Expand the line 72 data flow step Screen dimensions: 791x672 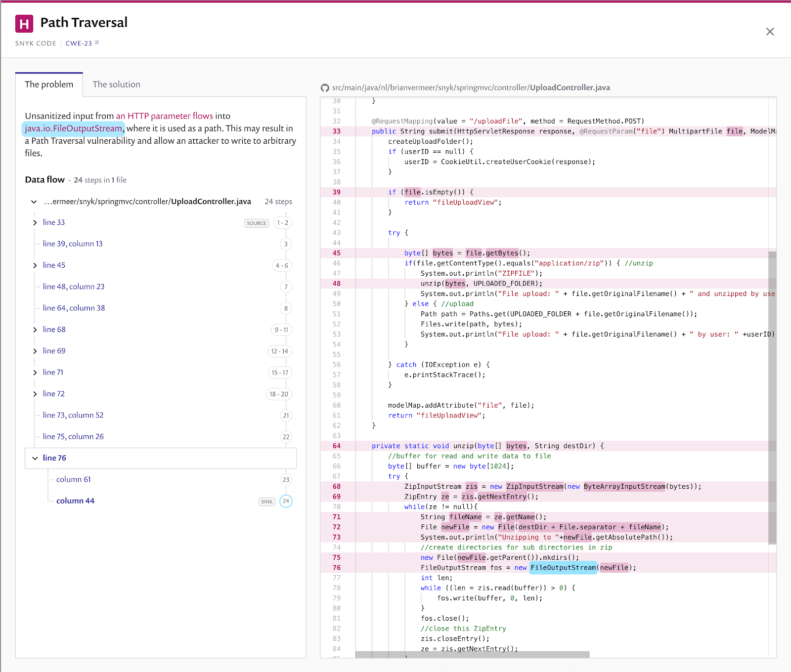click(35, 394)
